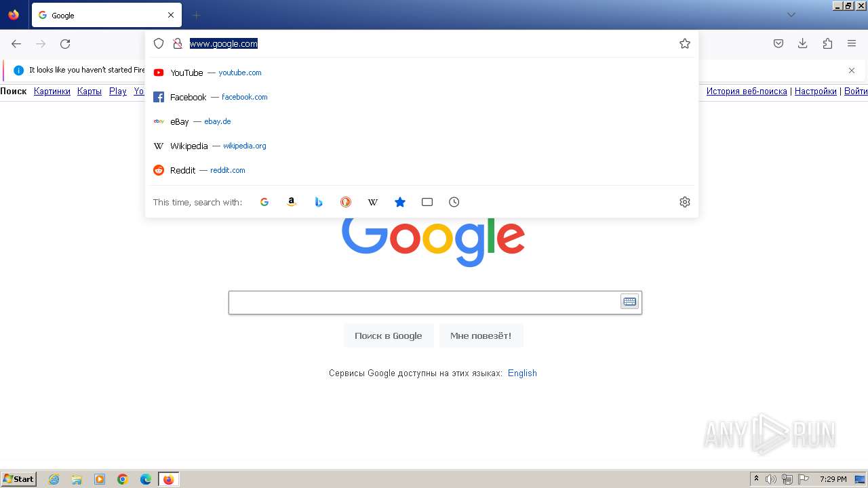Open the Extensions puzzle icon

(x=827, y=43)
